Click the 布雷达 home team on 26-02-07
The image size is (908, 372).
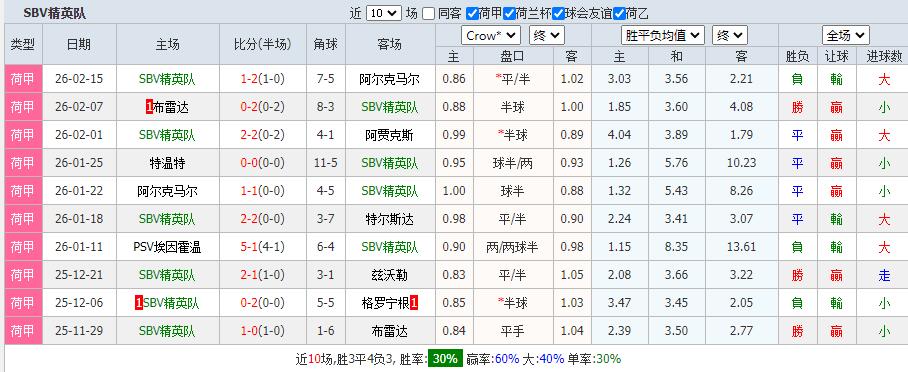point(171,107)
